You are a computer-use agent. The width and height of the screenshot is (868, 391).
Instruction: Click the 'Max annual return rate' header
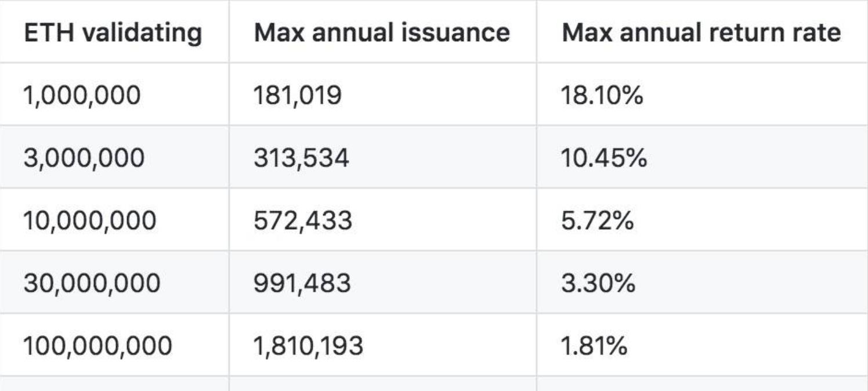tap(701, 33)
